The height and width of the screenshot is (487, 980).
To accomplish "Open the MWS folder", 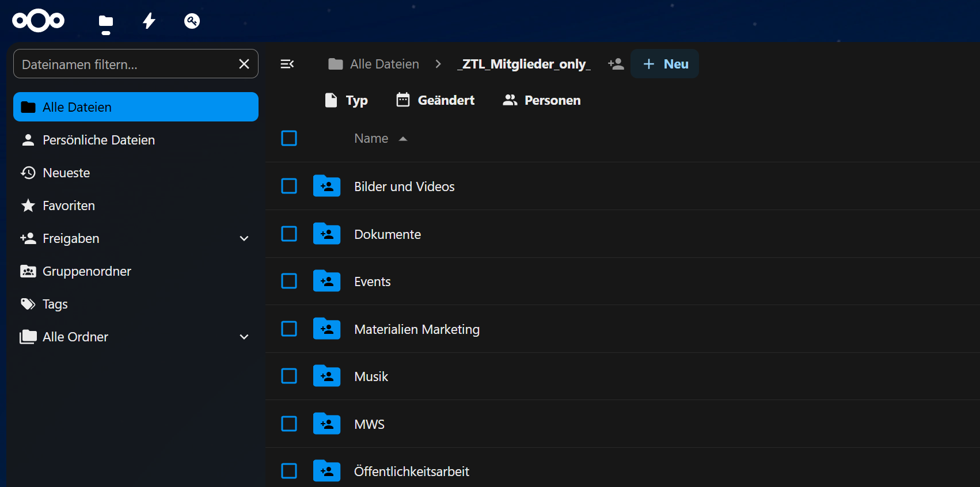I will tap(369, 424).
